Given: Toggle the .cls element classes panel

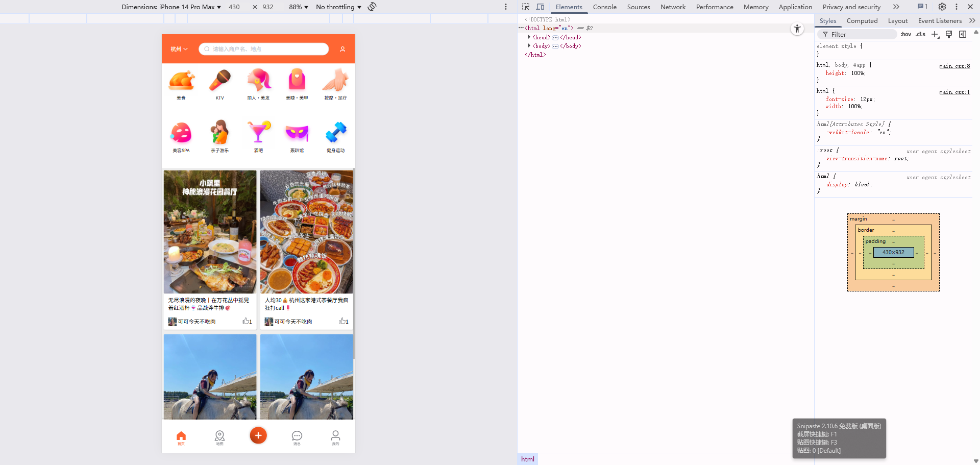Looking at the screenshot, I should pos(920,34).
